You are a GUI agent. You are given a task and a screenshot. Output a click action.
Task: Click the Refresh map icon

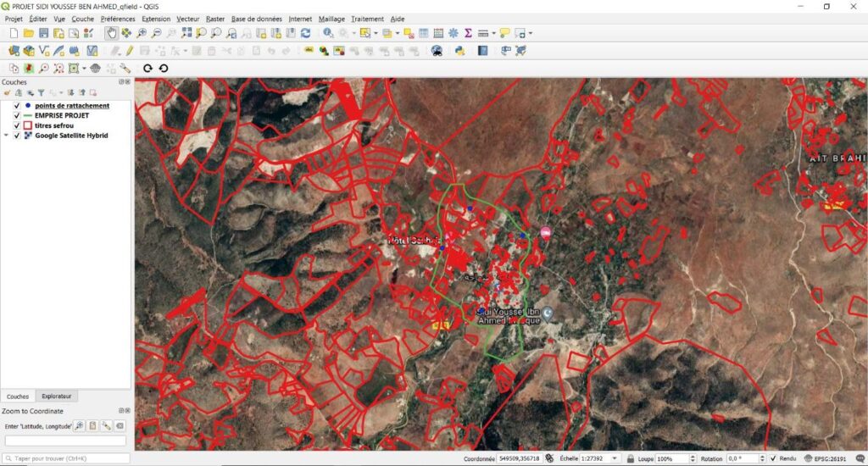[305, 33]
